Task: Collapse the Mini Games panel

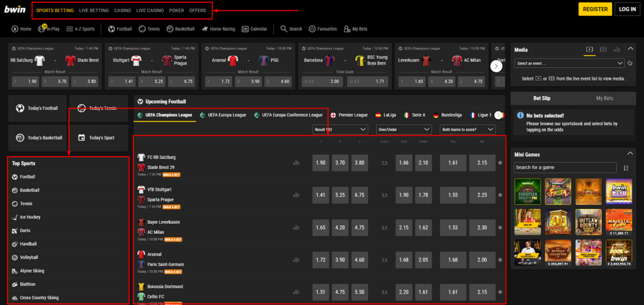Action: (630, 154)
